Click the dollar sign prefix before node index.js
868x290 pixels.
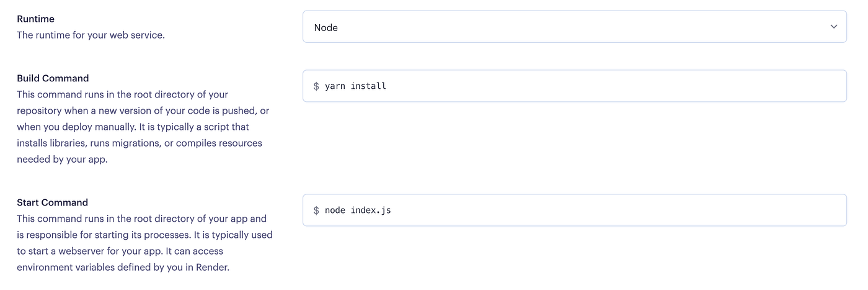(316, 211)
